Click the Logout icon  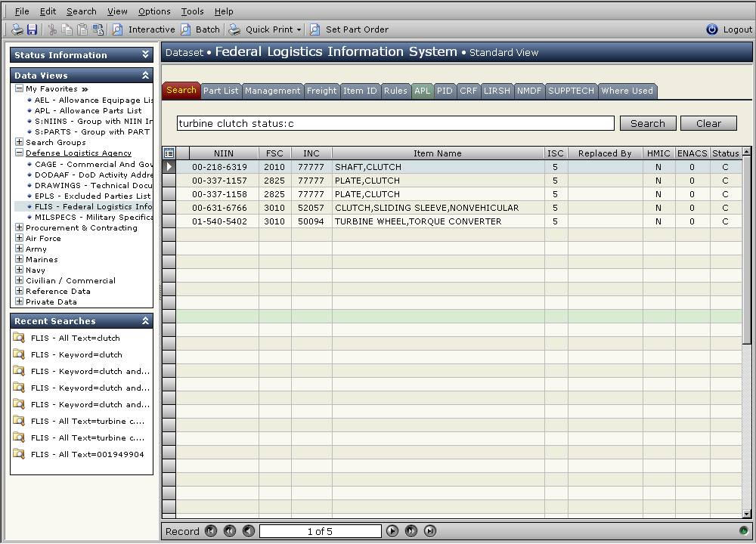[x=712, y=29]
